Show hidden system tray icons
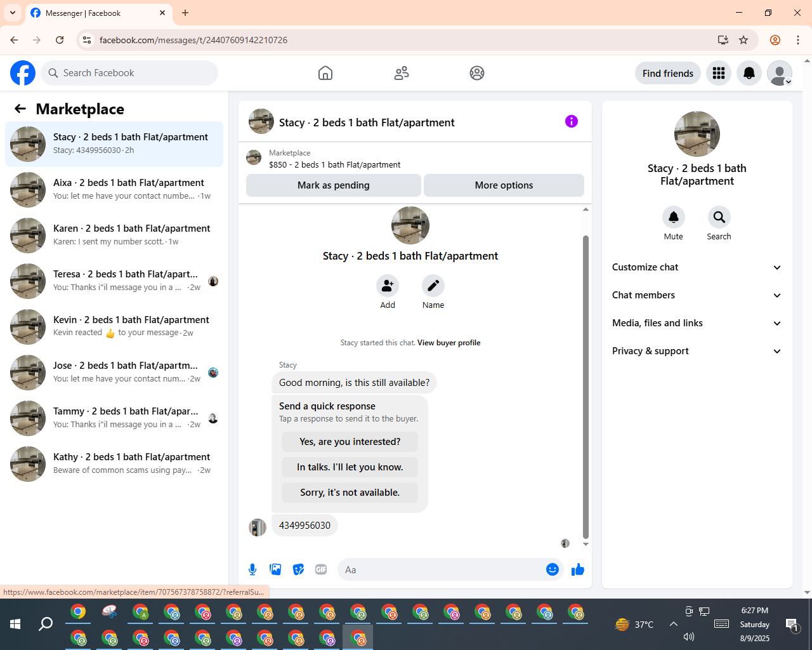The width and height of the screenshot is (812, 650). click(x=673, y=625)
